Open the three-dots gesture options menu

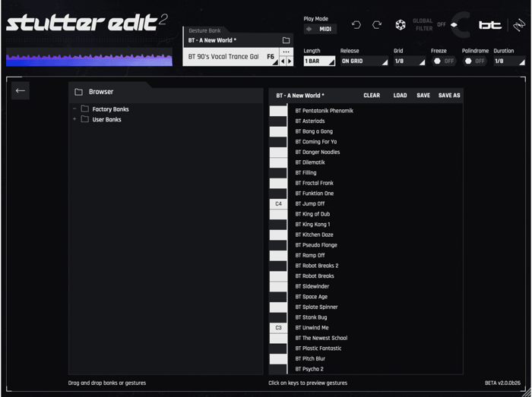[286, 52]
